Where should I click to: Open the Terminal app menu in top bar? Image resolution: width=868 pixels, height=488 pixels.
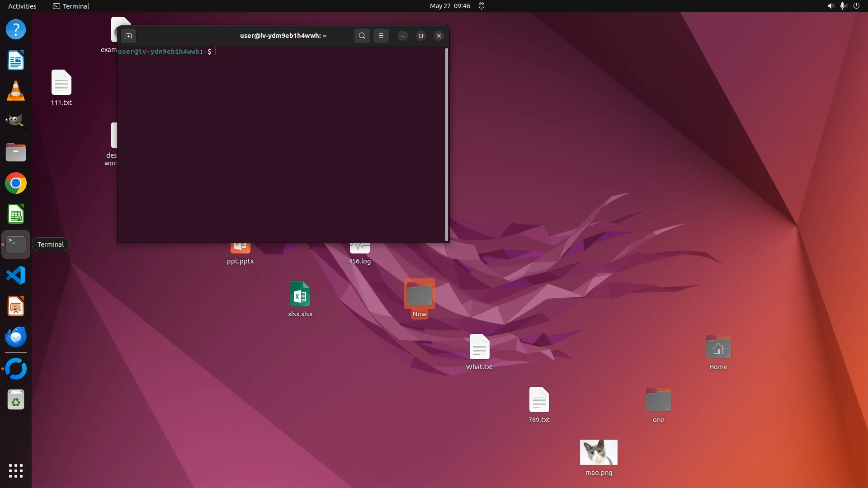tap(71, 6)
